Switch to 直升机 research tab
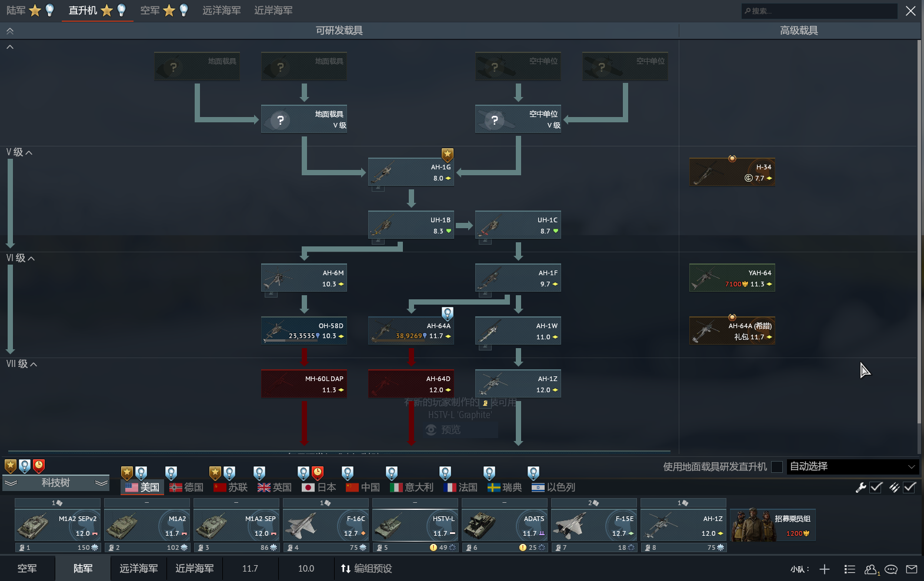924x581 pixels. pos(97,11)
